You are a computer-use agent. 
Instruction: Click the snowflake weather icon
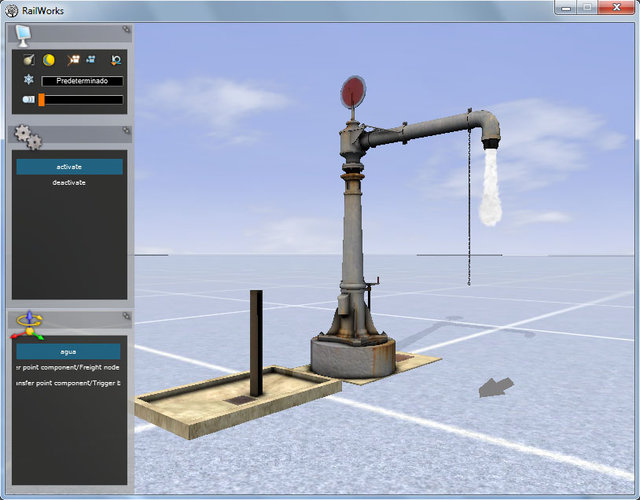[x=28, y=80]
